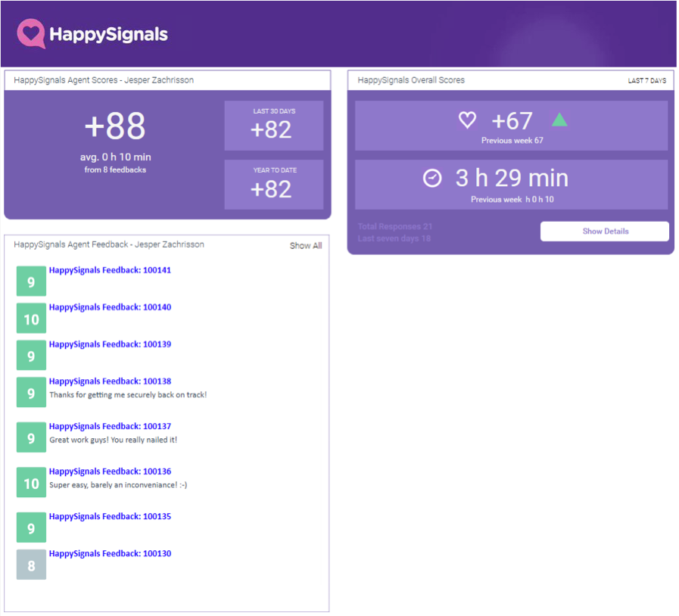Viewport: 679px width, 616px height.
Task: Open HappySignals Feedback 100141
Action: 110,269
